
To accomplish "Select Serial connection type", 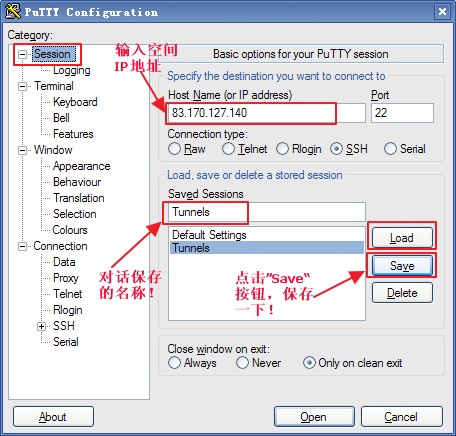I will point(405,149).
